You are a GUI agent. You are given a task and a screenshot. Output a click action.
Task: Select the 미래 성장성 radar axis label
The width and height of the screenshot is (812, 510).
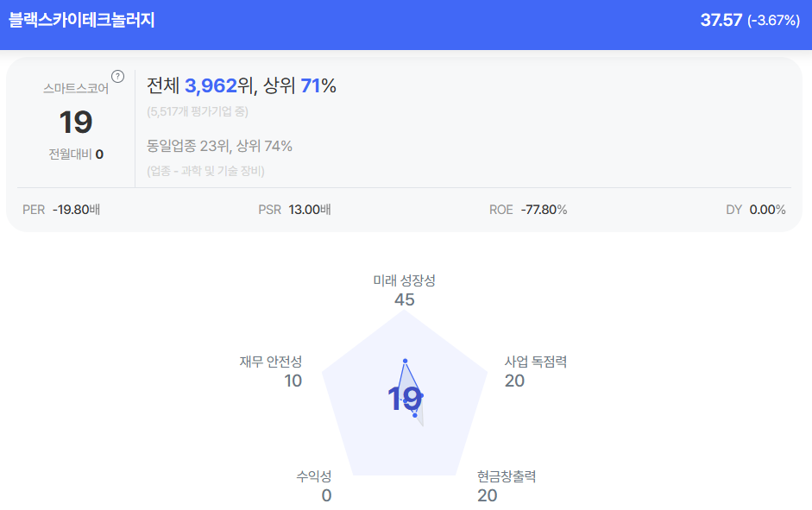(x=405, y=280)
